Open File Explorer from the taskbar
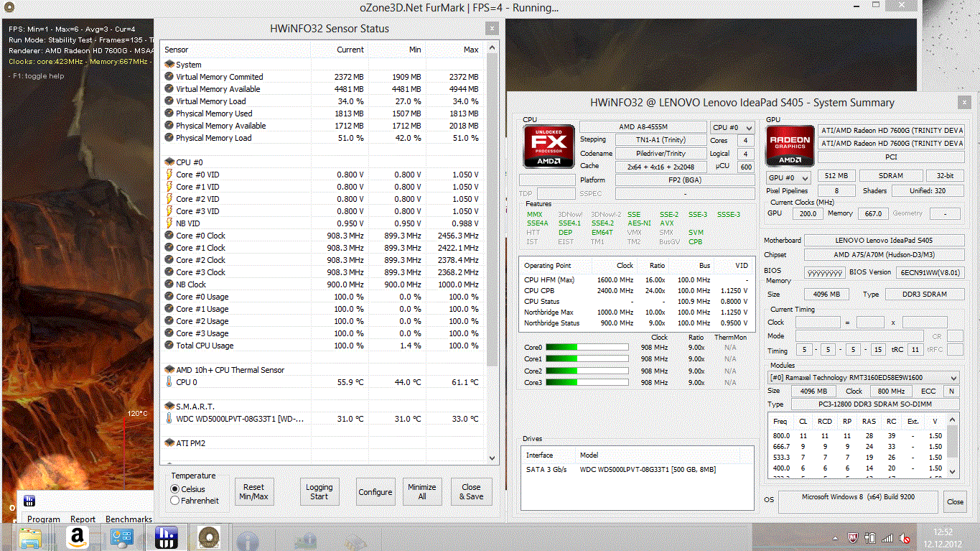 click(x=30, y=537)
